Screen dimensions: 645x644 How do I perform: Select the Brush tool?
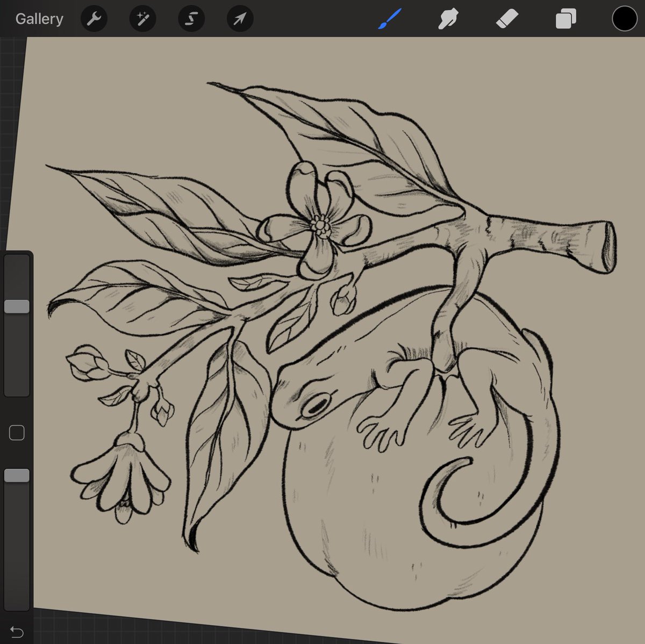pos(390,19)
